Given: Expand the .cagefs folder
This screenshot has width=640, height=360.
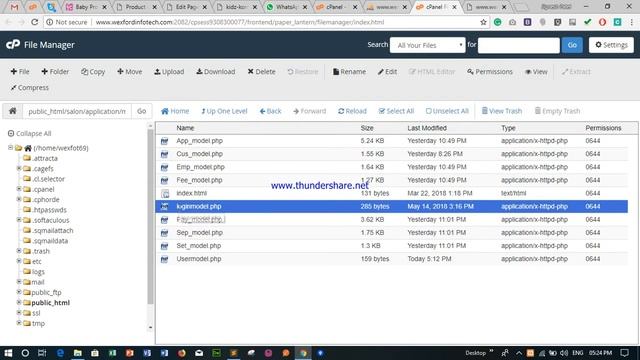Looking at the screenshot, I should (x=19, y=168).
